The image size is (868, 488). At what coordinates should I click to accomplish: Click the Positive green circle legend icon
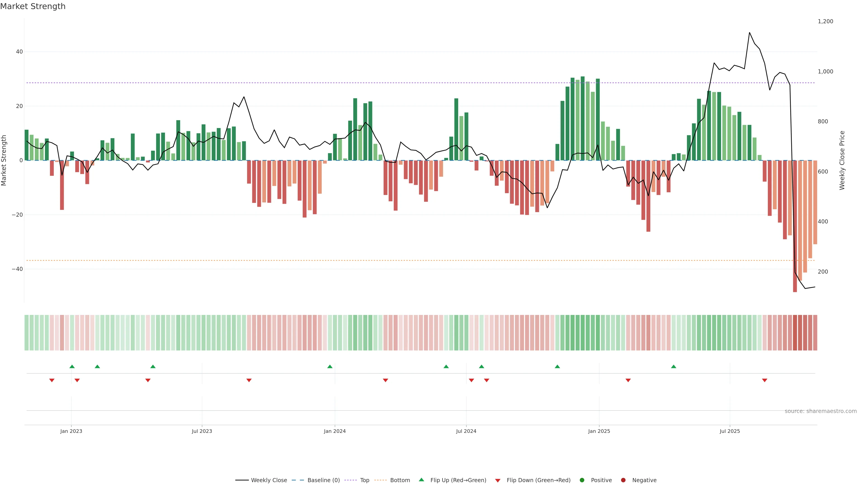pos(582,480)
